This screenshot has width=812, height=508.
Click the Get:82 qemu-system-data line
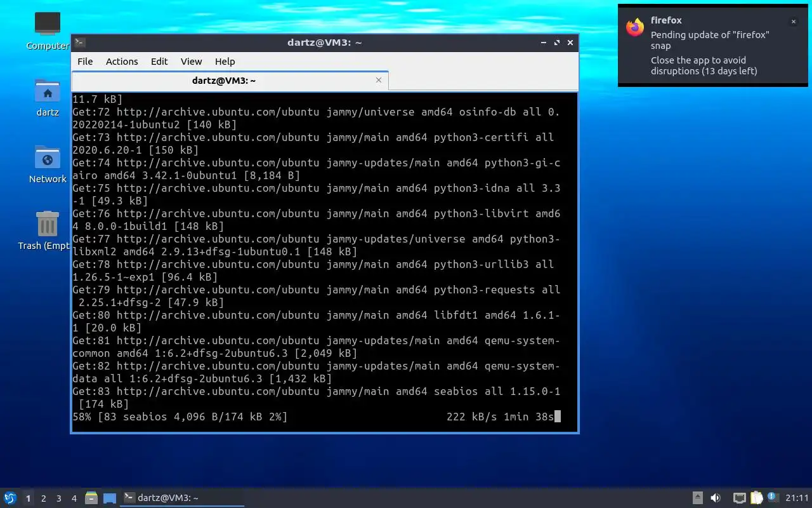click(x=316, y=372)
